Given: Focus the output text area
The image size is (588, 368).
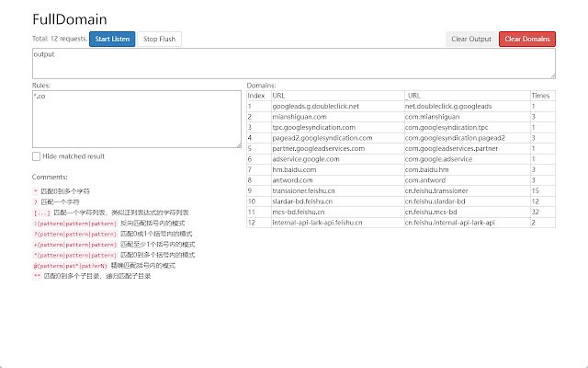Looking at the screenshot, I should tap(294, 63).
